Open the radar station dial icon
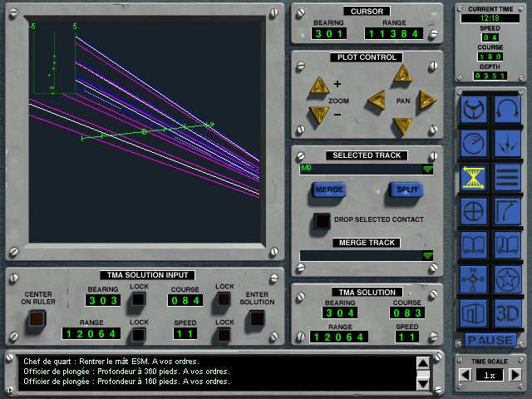 [475, 141]
